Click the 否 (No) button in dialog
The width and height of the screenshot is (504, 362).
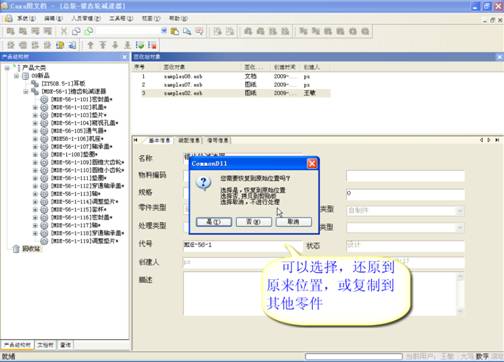pyautogui.click(x=254, y=222)
